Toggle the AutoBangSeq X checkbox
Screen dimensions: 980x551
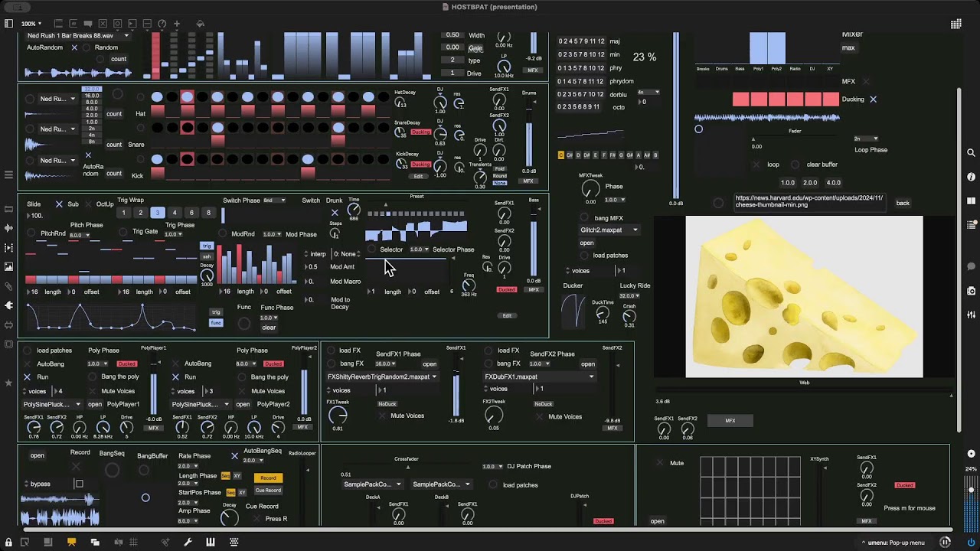(235, 456)
